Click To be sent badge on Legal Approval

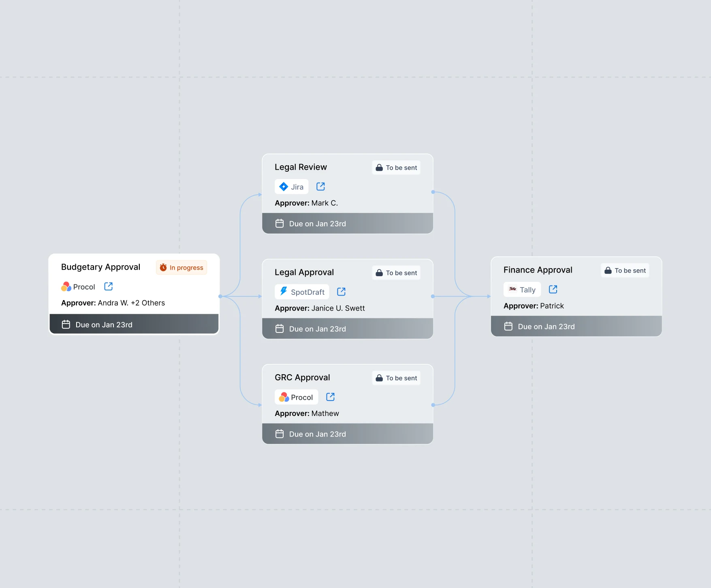point(396,273)
